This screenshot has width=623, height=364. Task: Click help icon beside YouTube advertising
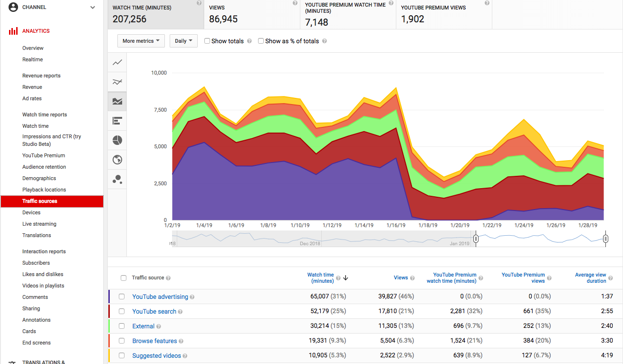click(192, 297)
